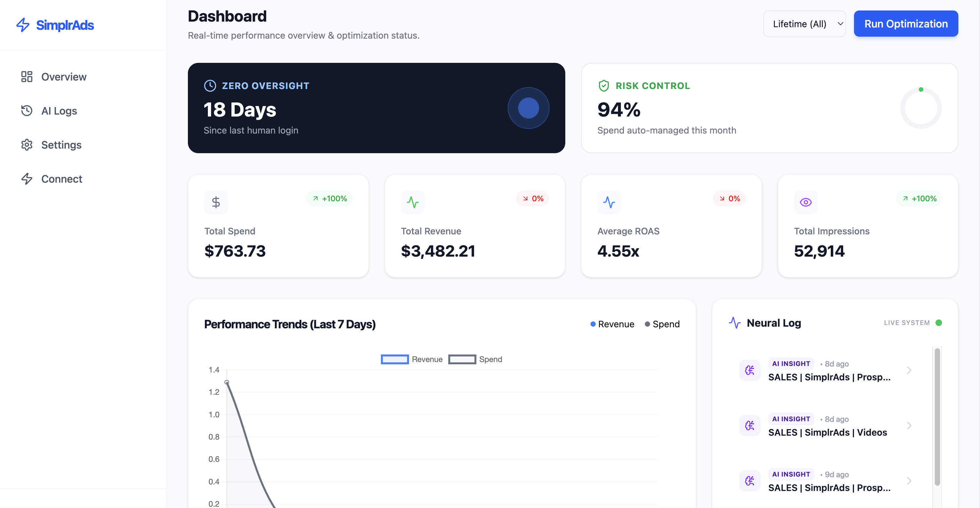Click the eye icon on Total Impressions

click(x=806, y=202)
